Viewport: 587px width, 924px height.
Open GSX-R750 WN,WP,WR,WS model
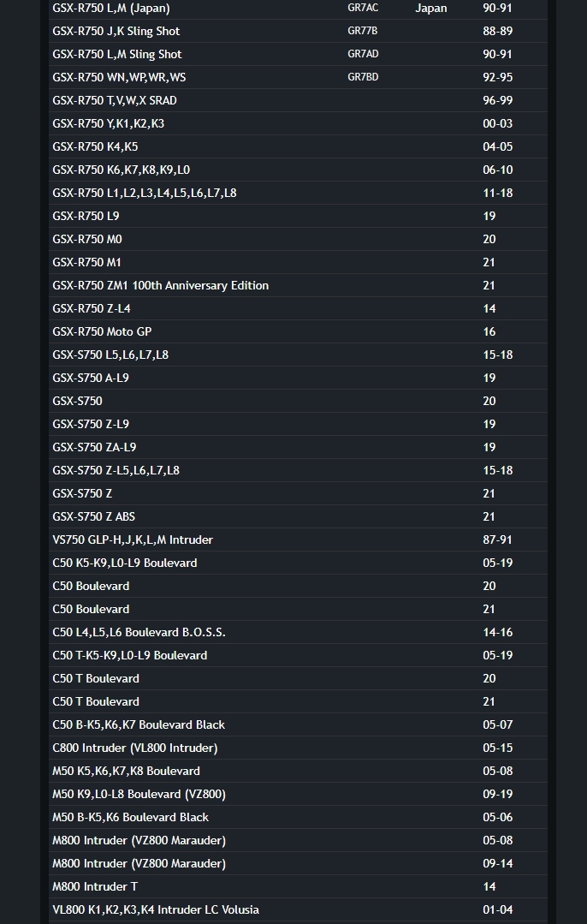coord(119,78)
